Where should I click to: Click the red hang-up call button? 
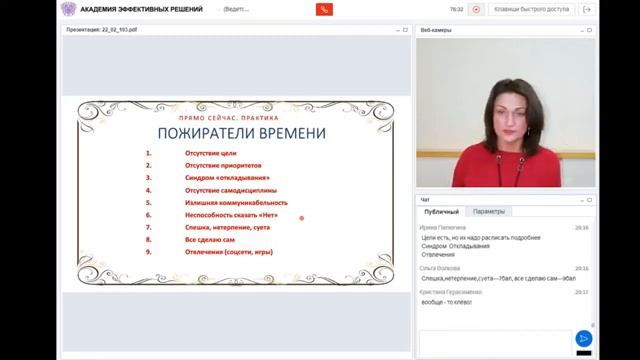pyautogui.click(x=324, y=9)
